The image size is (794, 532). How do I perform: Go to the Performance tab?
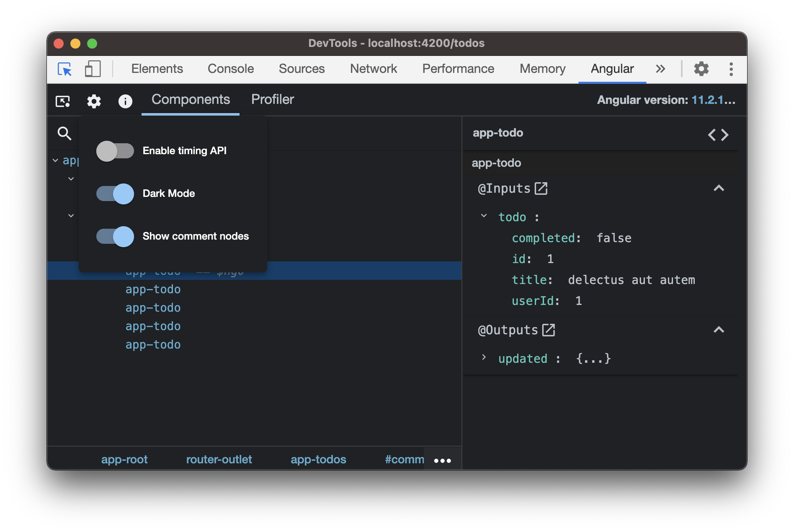[458, 69]
